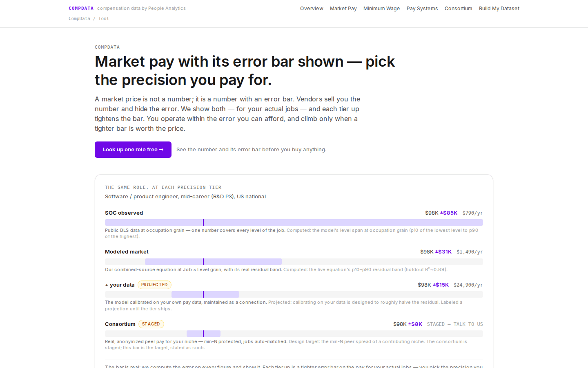Click the + your data tier label
The height and width of the screenshot is (368, 588).
point(120,285)
